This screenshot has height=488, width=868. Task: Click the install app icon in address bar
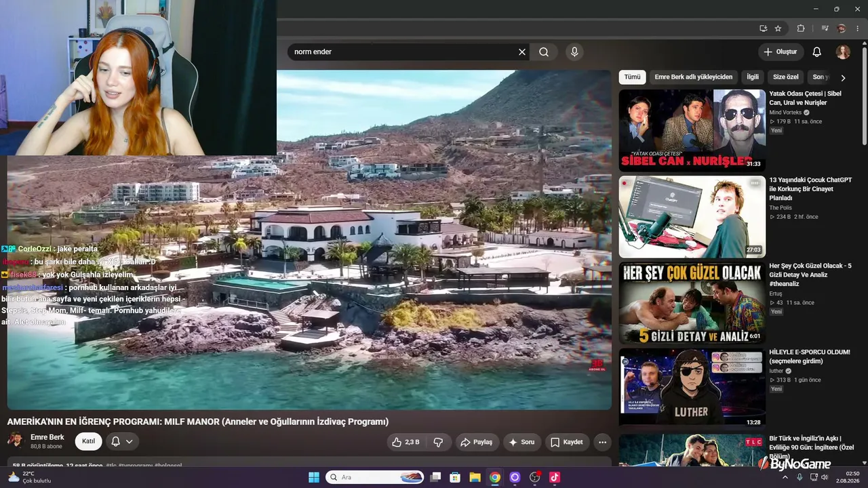[763, 28]
